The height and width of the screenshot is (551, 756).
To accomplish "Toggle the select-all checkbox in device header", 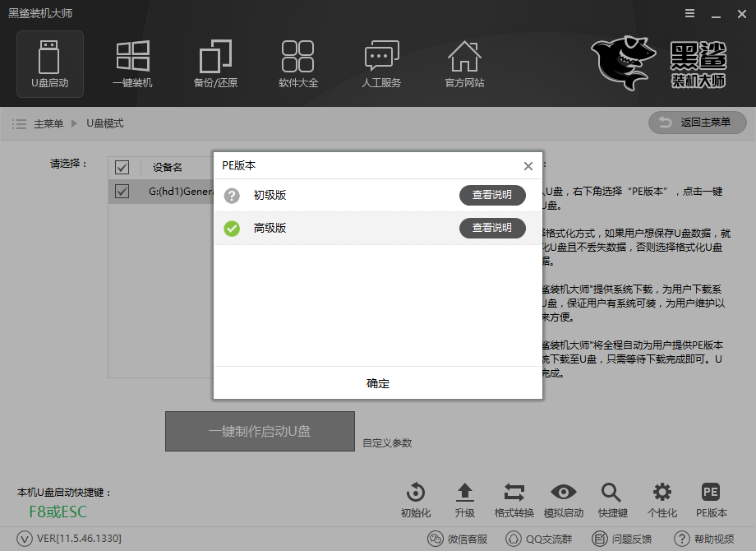I will point(122,167).
